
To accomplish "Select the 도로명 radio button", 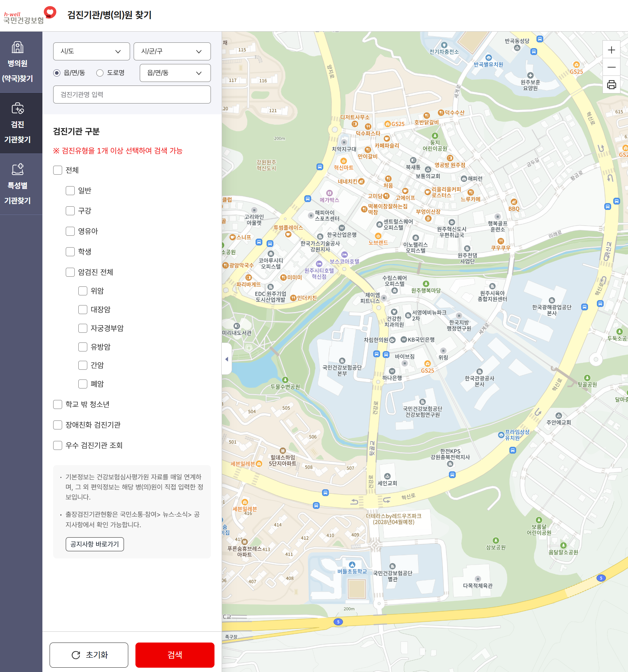I will (100, 73).
